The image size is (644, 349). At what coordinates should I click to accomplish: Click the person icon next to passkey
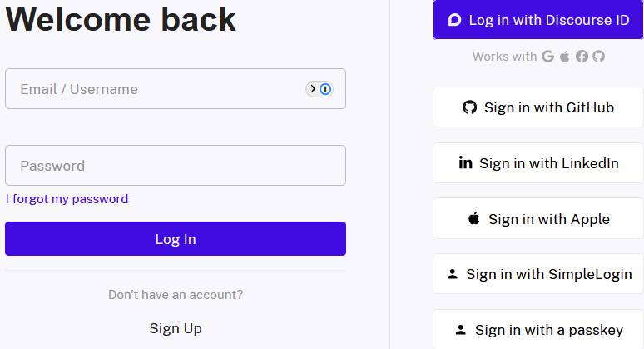[462, 330]
